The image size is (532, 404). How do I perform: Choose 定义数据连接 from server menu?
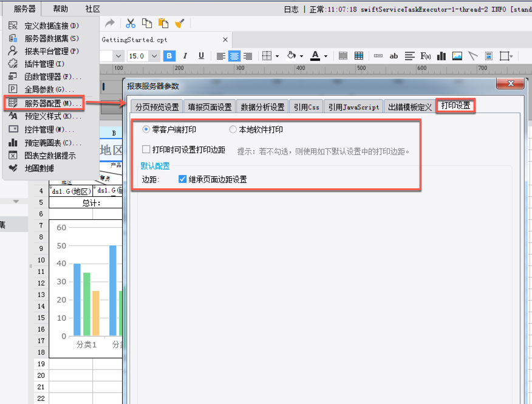pos(51,26)
